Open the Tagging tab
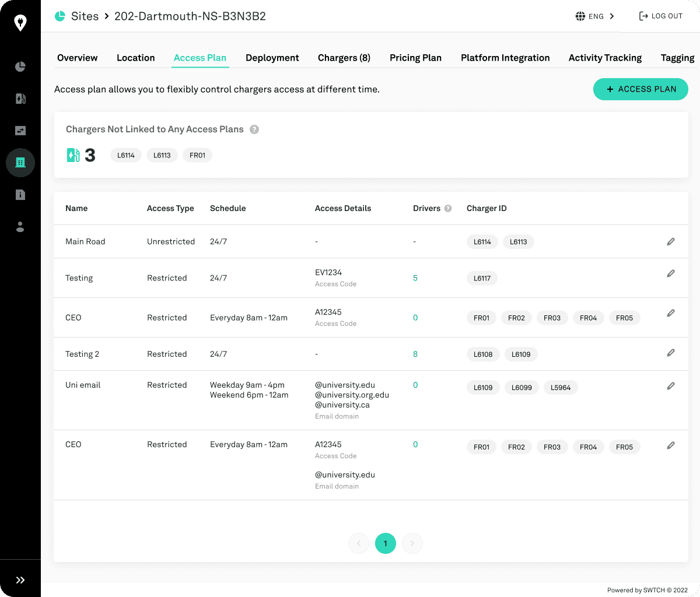 pyautogui.click(x=678, y=58)
